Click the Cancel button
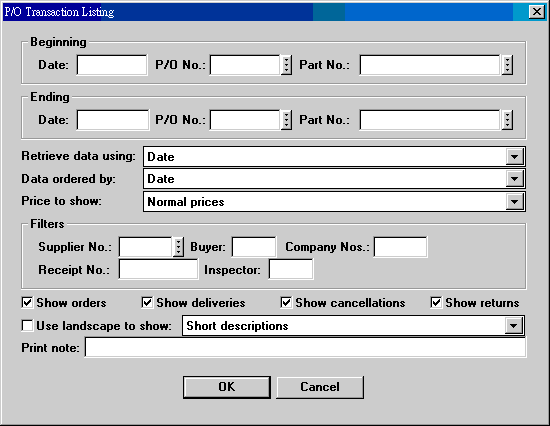The height and width of the screenshot is (426, 550). [320, 387]
